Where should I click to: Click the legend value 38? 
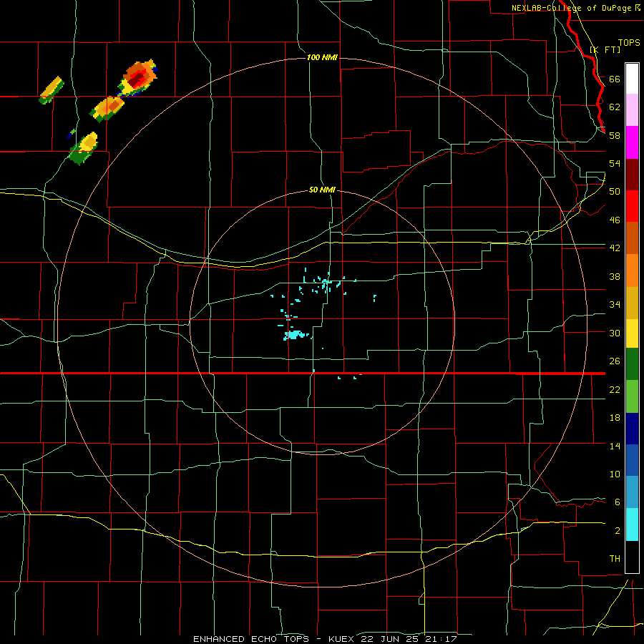pos(615,276)
